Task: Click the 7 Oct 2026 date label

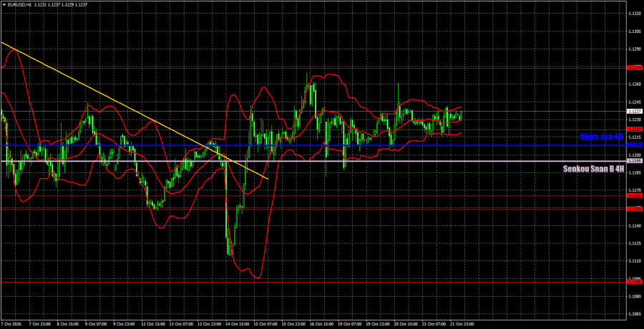Action: point(11,324)
